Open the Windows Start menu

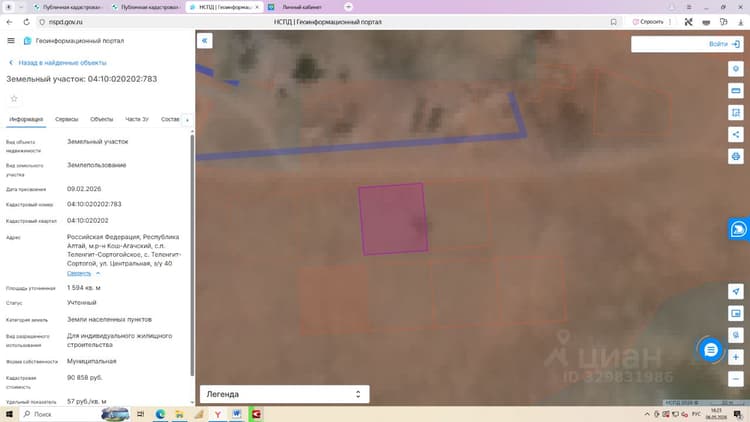9,414
